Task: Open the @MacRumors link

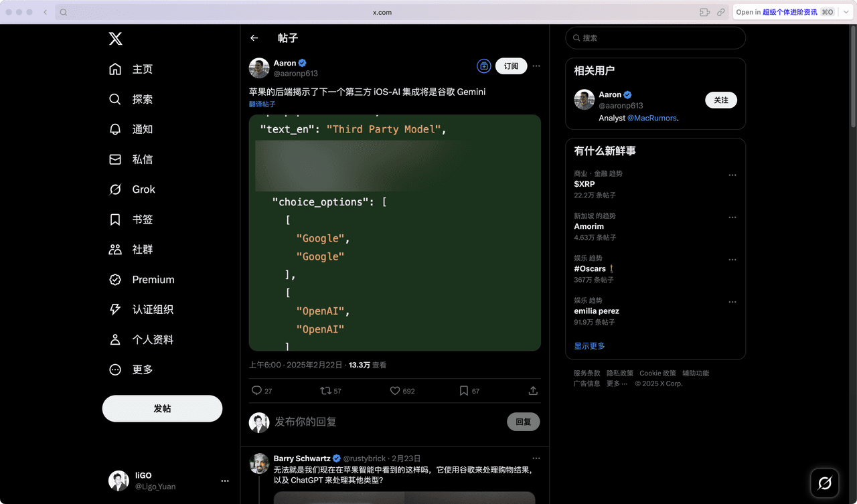Action: 652,118
